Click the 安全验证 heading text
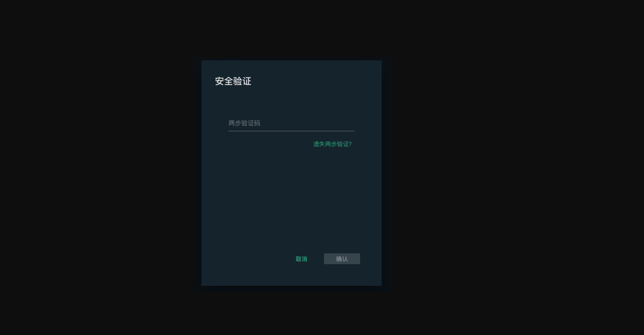The height and width of the screenshot is (335, 644). (233, 81)
